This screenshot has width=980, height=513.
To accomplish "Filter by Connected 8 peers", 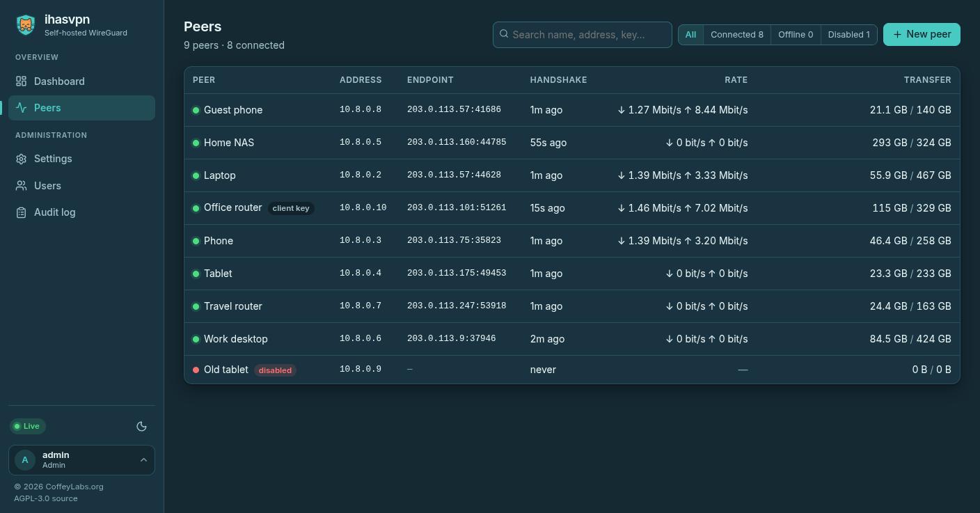I will coord(737,35).
